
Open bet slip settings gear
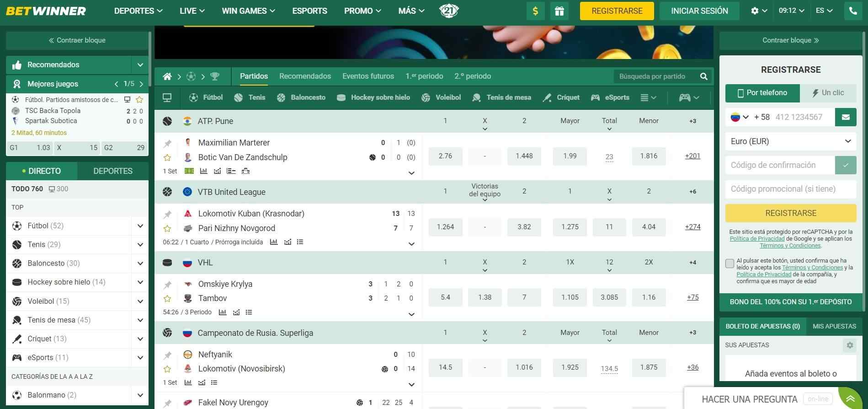[x=850, y=345]
